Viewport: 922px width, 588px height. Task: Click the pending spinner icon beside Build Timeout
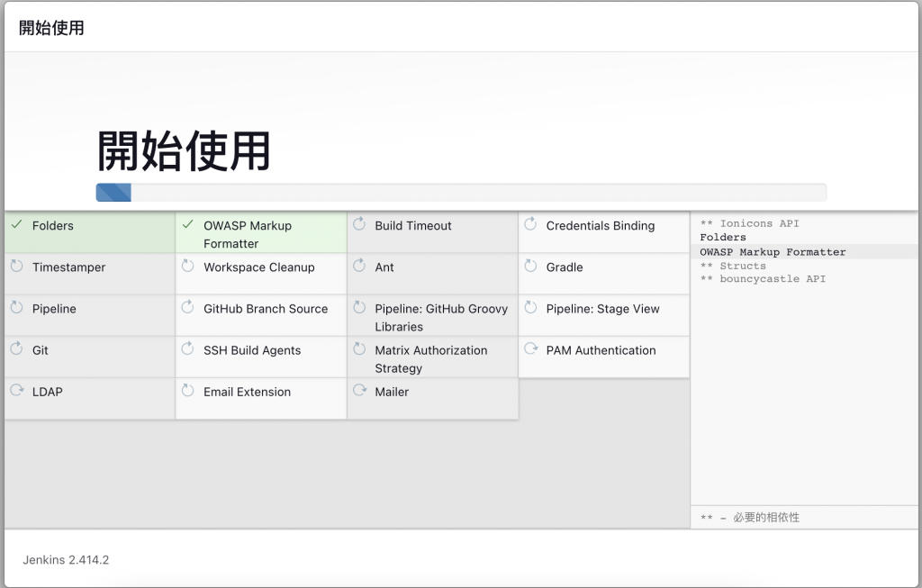click(359, 224)
